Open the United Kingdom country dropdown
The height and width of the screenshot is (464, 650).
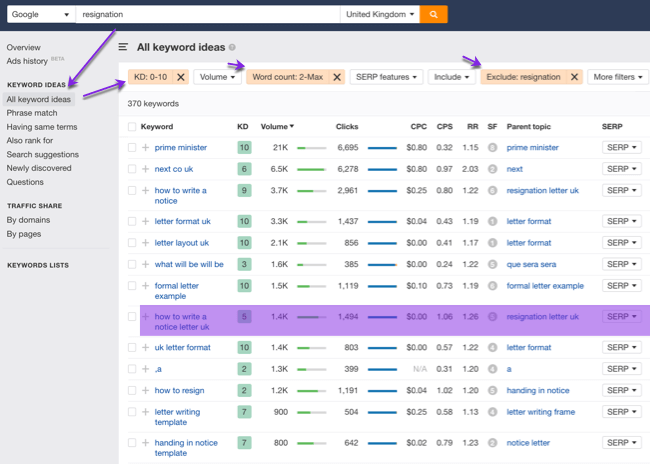pos(379,15)
